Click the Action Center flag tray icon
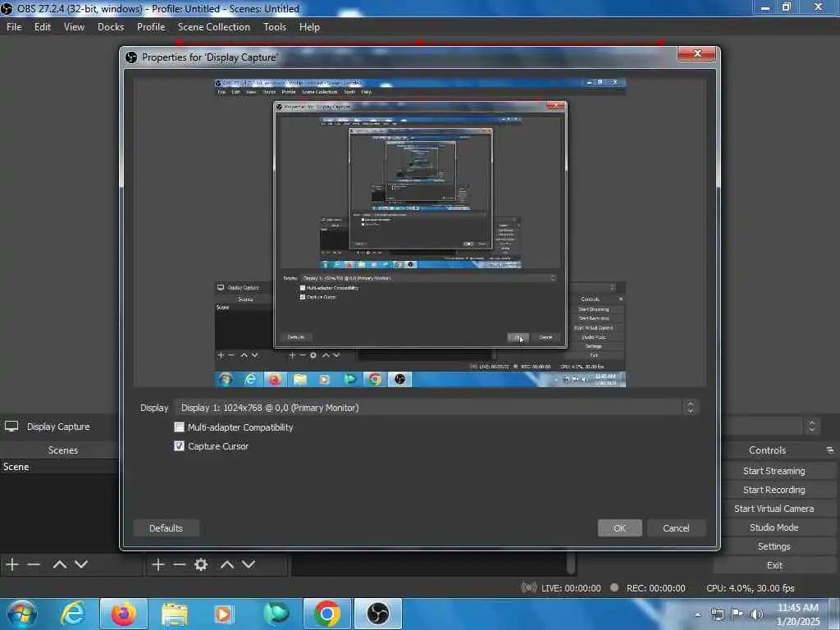 (737, 614)
